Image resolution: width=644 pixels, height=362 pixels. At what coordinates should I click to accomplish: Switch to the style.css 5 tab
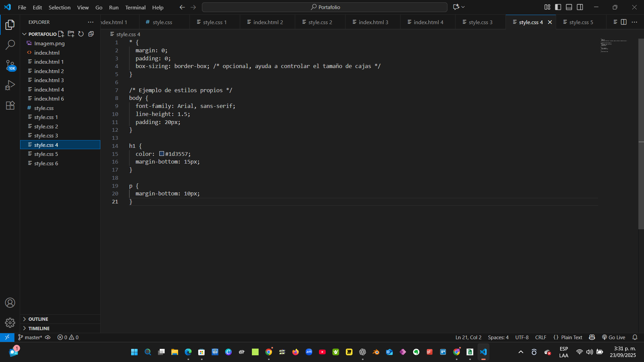pyautogui.click(x=581, y=22)
